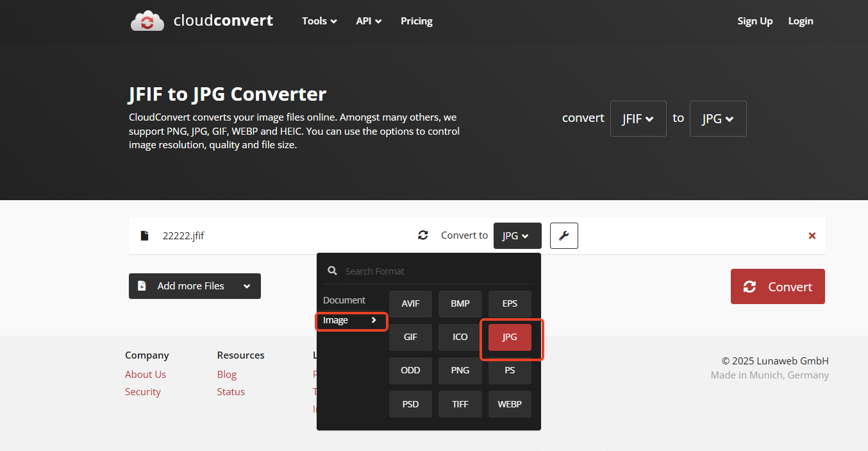Expand the API menu in the header
The width and height of the screenshot is (868, 451).
pos(369,21)
